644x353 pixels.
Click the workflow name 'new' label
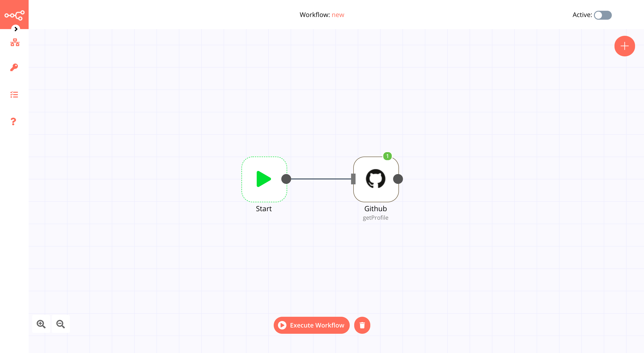point(338,14)
